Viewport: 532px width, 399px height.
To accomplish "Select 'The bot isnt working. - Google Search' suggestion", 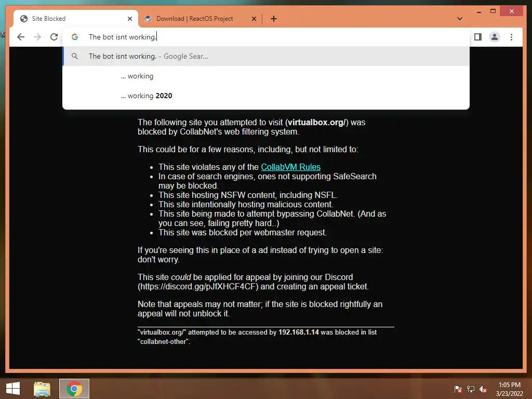I will coord(266,56).
